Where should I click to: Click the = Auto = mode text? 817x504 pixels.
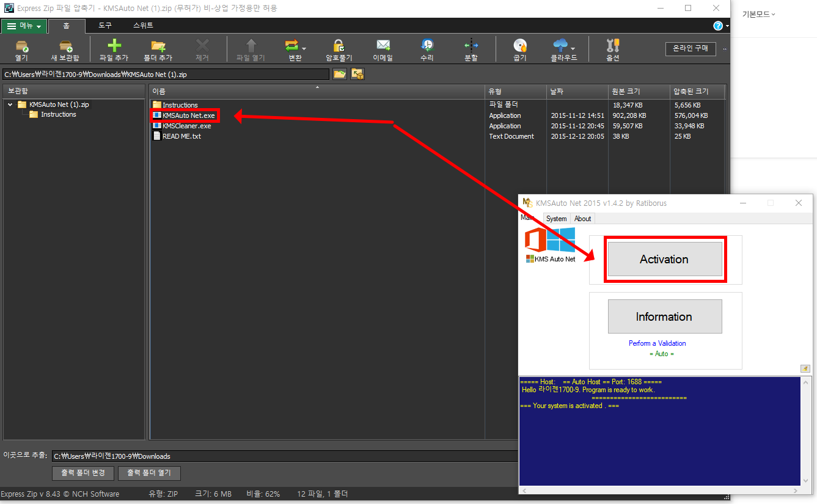click(x=661, y=354)
